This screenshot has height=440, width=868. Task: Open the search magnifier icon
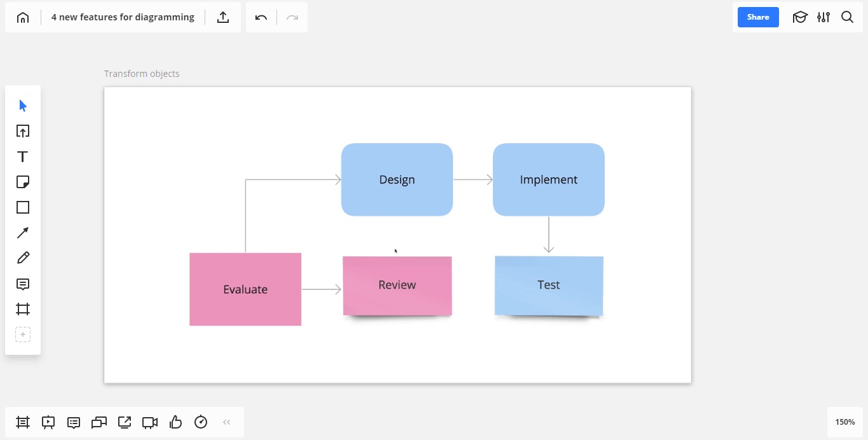point(847,17)
